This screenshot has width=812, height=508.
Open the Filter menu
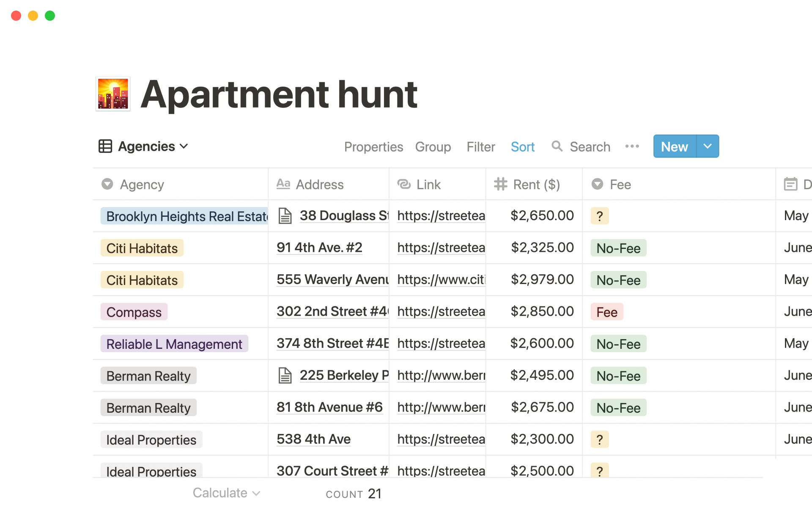click(480, 147)
